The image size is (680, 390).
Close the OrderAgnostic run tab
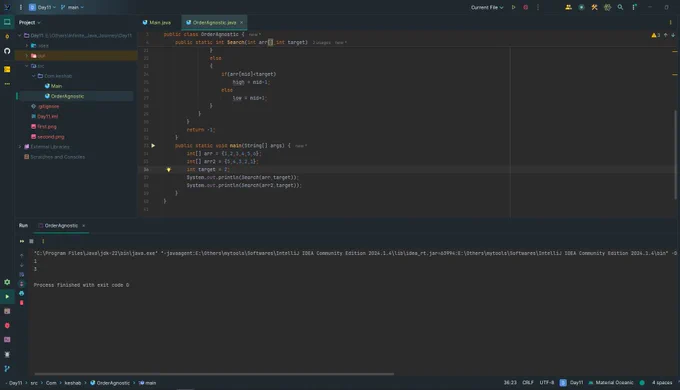[84, 226]
